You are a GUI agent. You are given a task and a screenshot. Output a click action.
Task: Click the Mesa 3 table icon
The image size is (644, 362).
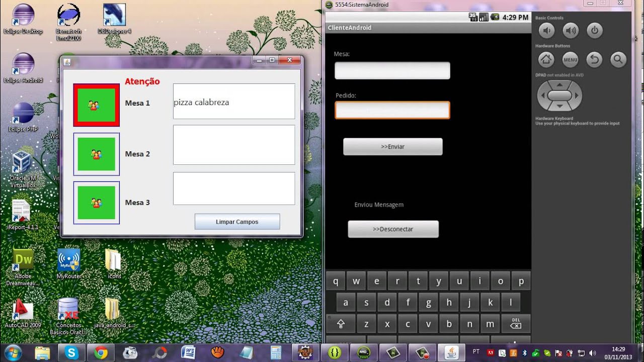pyautogui.click(x=96, y=203)
